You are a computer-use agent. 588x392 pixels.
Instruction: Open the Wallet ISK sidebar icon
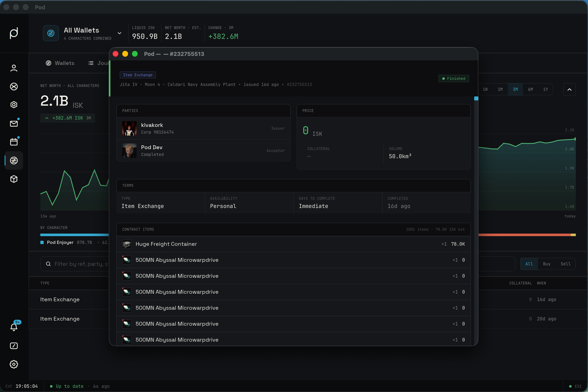point(14,160)
